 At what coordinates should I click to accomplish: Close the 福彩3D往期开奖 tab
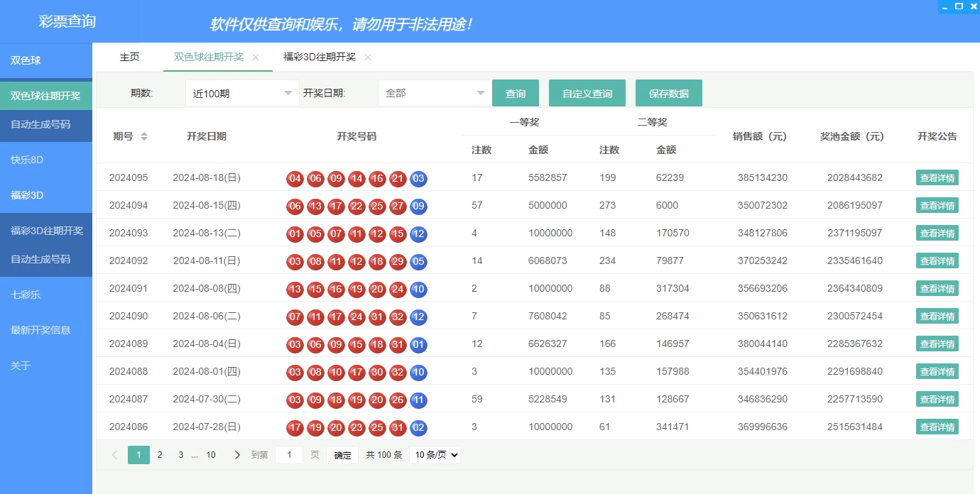point(368,57)
